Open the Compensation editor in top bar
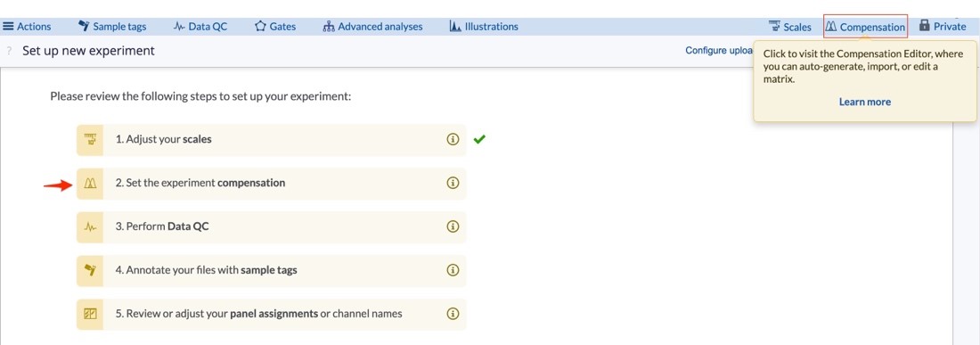This screenshot has width=980, height=345. [865, 27]
